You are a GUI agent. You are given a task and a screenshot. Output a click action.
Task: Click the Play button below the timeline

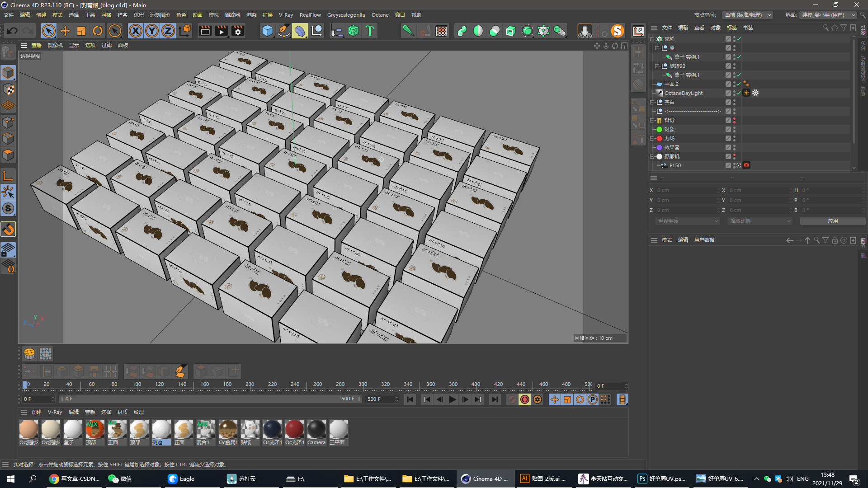(453, 399)
